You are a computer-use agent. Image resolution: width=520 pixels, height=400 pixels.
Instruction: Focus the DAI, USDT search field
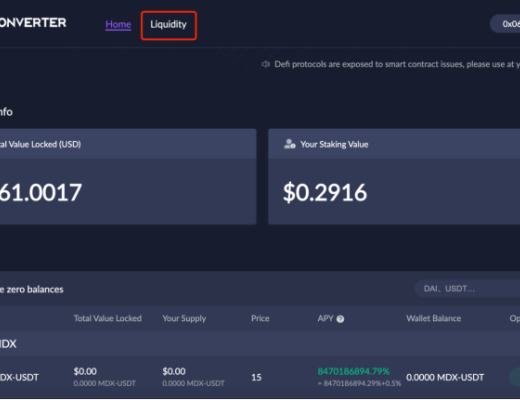(467, 288)
